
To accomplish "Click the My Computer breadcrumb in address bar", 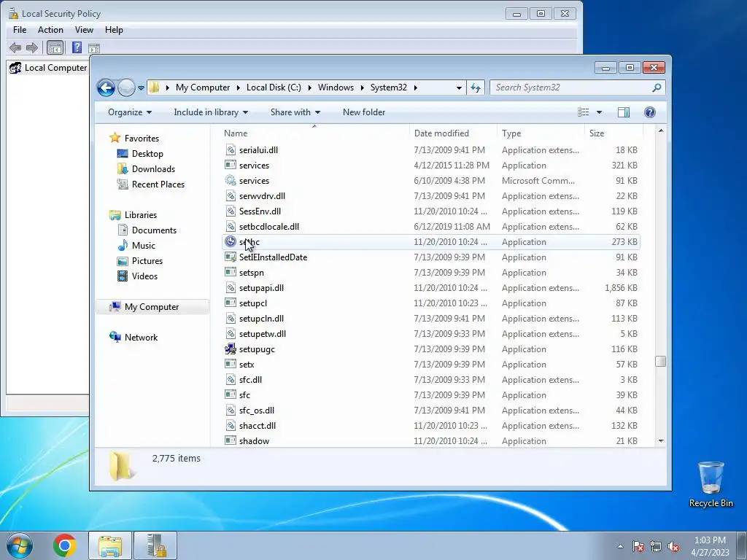I will coord(203,87).
